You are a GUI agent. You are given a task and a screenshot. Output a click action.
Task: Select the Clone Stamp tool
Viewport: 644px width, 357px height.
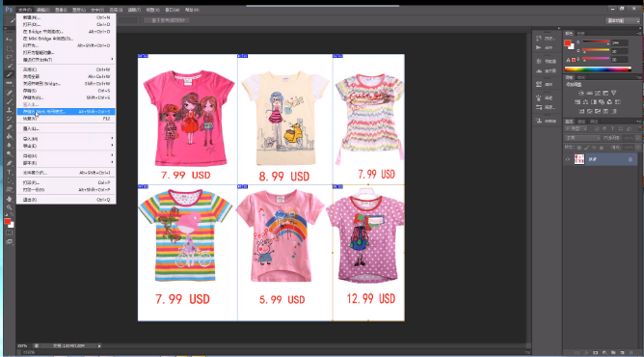point(9,110)
